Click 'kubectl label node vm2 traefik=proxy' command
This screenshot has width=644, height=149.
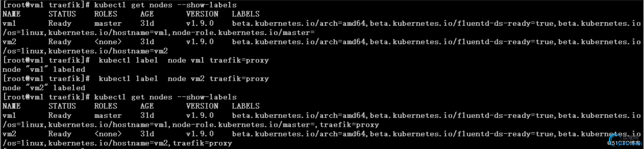tap(184, 79)
